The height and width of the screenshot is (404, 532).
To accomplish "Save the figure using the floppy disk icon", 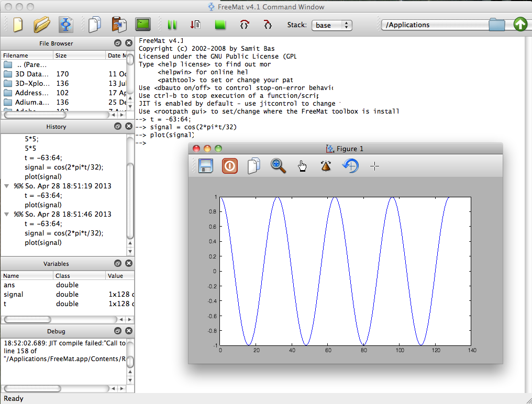I will pyautogui.click(x=206, y=166).
